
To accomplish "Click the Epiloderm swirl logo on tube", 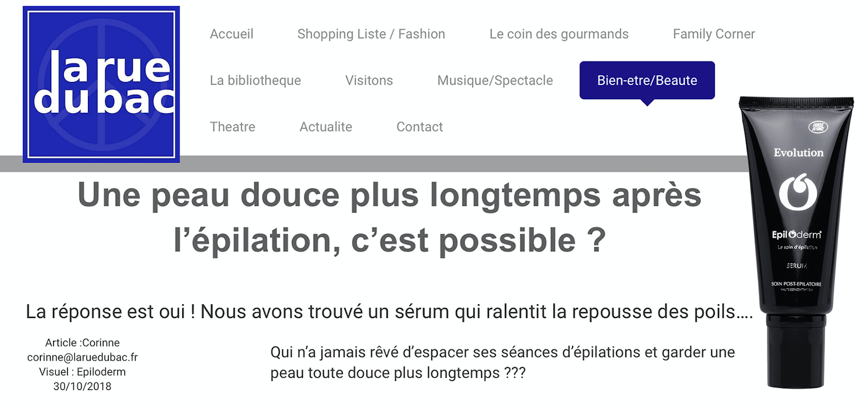I will click(x=798, y=192).
